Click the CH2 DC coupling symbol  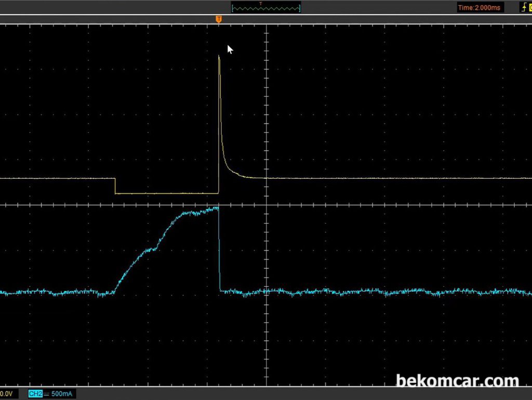coord(46,394)
